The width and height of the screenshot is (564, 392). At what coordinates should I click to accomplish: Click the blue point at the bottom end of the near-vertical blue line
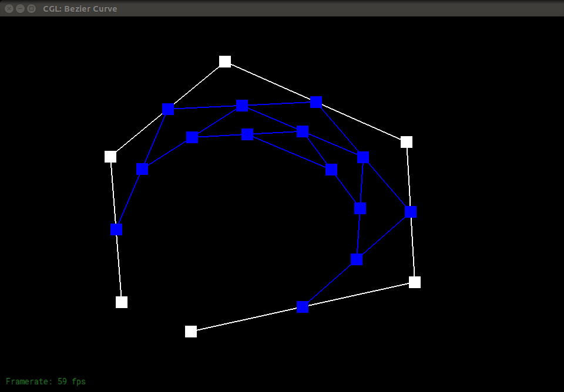[357, 259]
